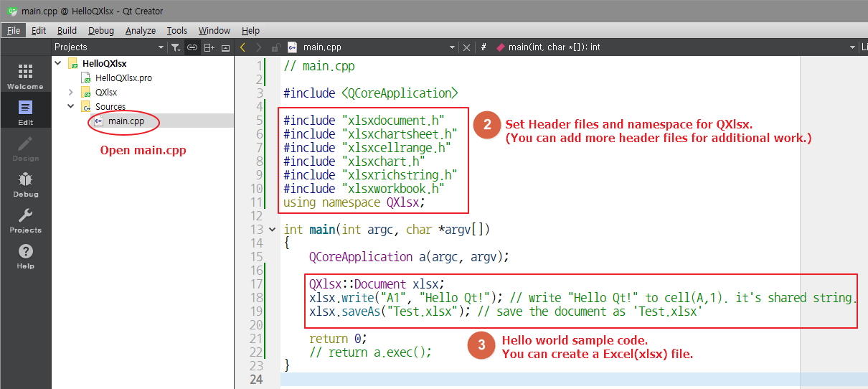Screen dimensions: 868x389
Task: Fold the main function at line 13
Action: [x=272, y=230]
